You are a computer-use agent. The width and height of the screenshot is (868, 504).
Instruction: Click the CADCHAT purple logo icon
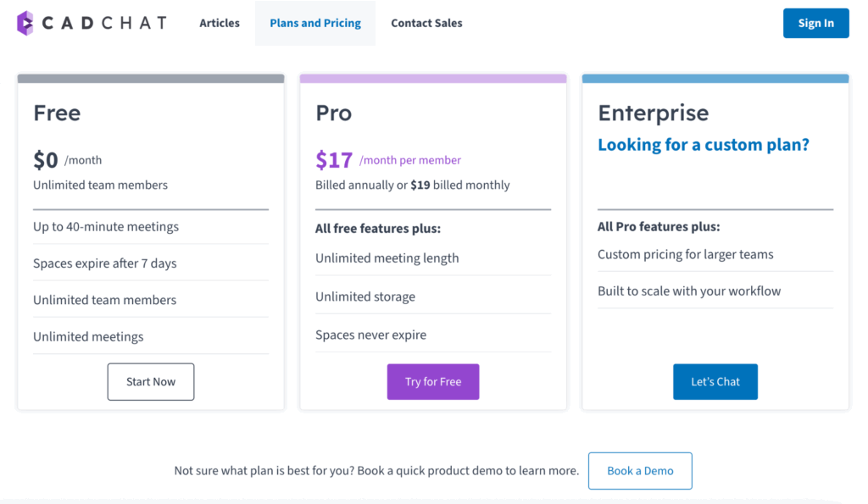tap(25, 23)
